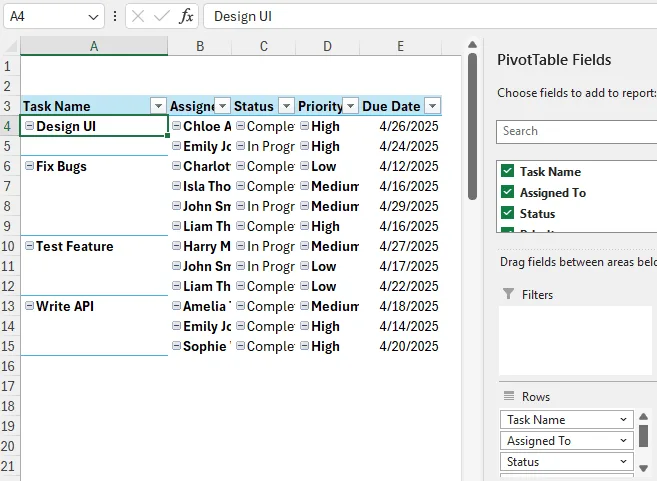The height and width of the screenshot is (481, 657).
Task: Click the formula bar showing Design UI
Action: [x=430, y=16]
